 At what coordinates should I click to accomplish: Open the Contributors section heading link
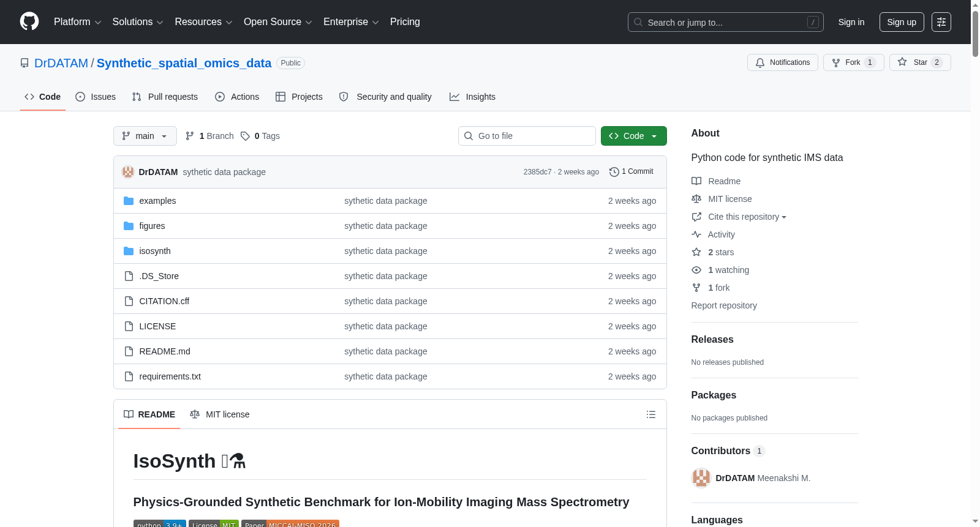[x=728, y=450]
